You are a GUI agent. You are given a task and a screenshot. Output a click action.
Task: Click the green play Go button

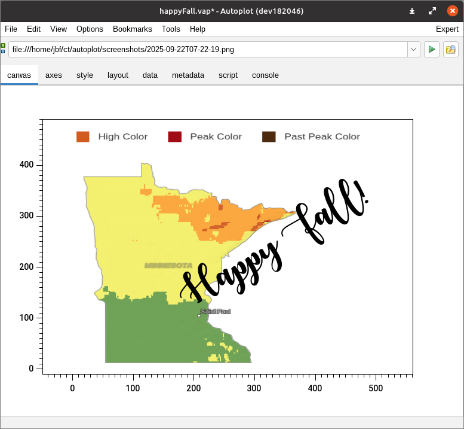click(x=432, y=49)
